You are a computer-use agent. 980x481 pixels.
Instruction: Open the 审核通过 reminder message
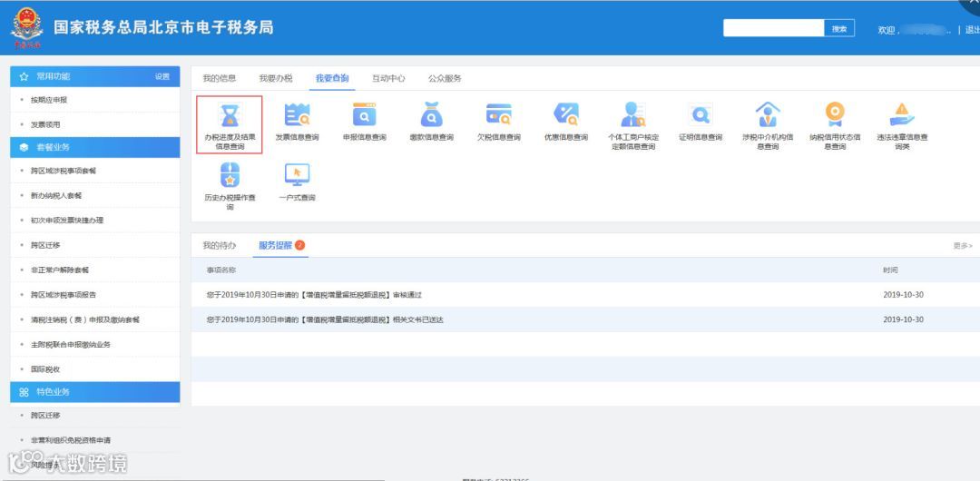pos(314,295)
